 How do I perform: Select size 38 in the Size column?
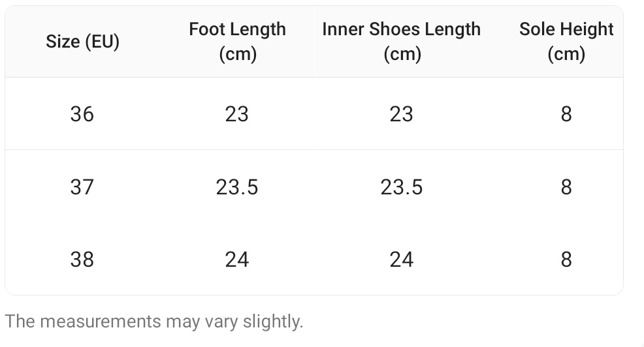[82, 260]
